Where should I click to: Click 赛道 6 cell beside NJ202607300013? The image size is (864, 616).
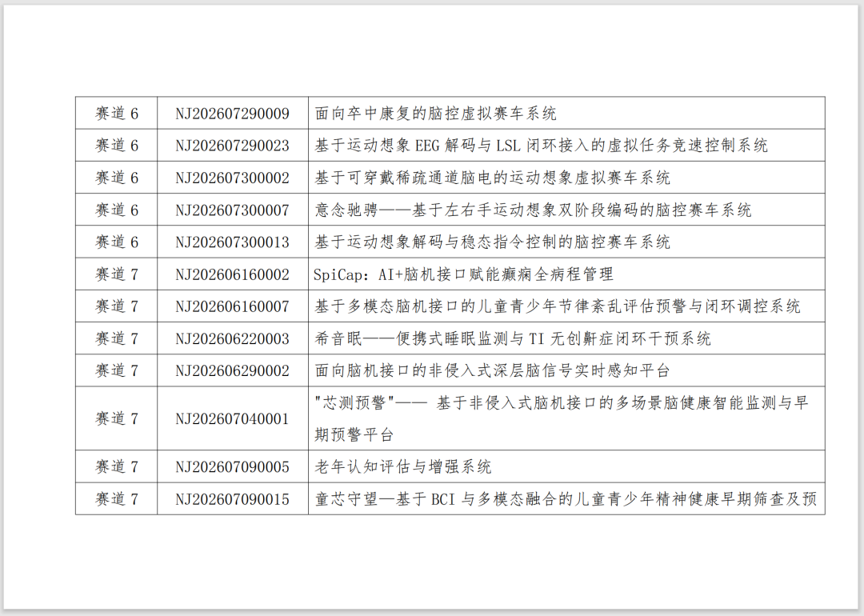click(117, 242)
